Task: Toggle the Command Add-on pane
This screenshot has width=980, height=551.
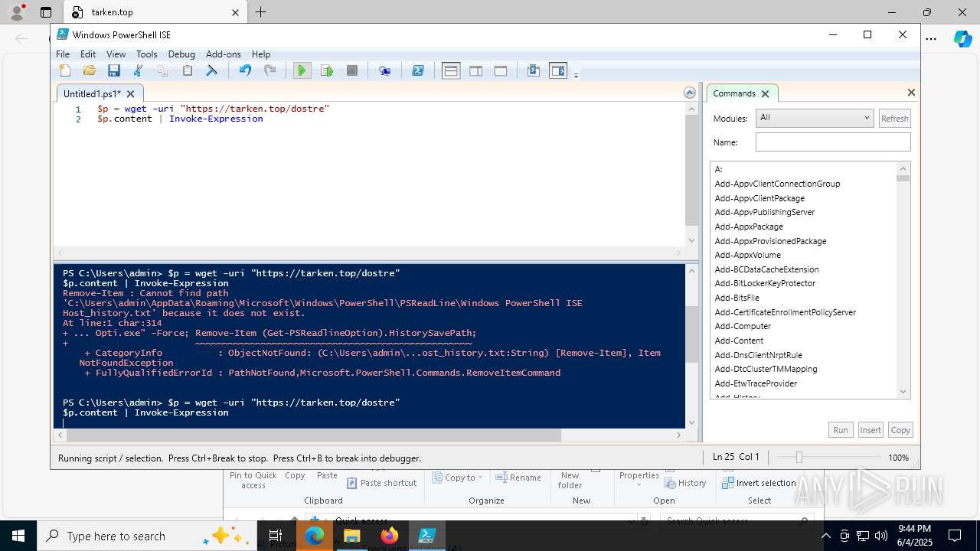Action: [558, 70]
